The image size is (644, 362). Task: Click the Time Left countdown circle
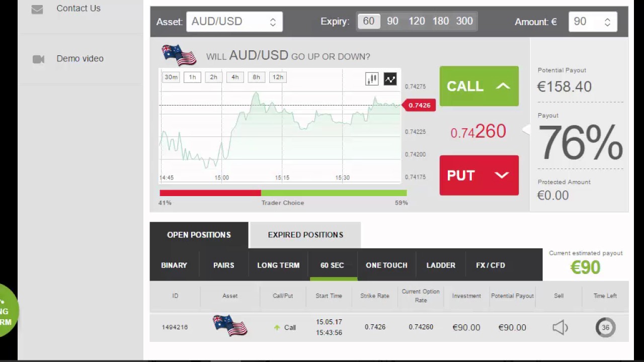click(605, 327)
